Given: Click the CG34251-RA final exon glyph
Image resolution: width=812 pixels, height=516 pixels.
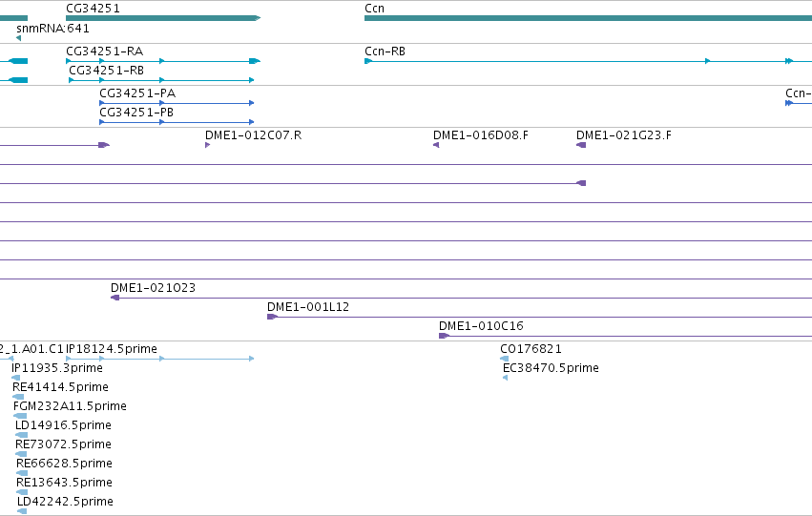Looking at the screenshot, I should coord(254,61).
